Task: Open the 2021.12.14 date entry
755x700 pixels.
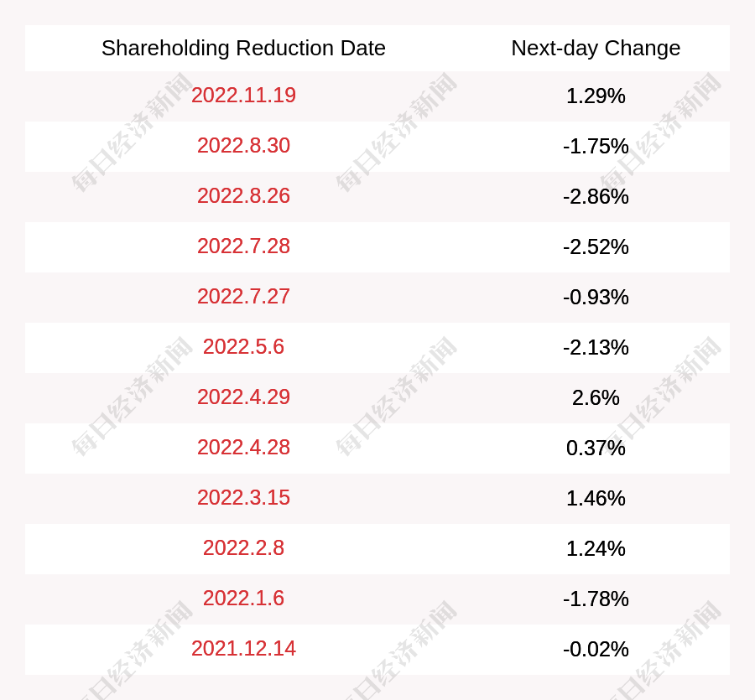Action: pyautogui.click(x=243, y=649)
